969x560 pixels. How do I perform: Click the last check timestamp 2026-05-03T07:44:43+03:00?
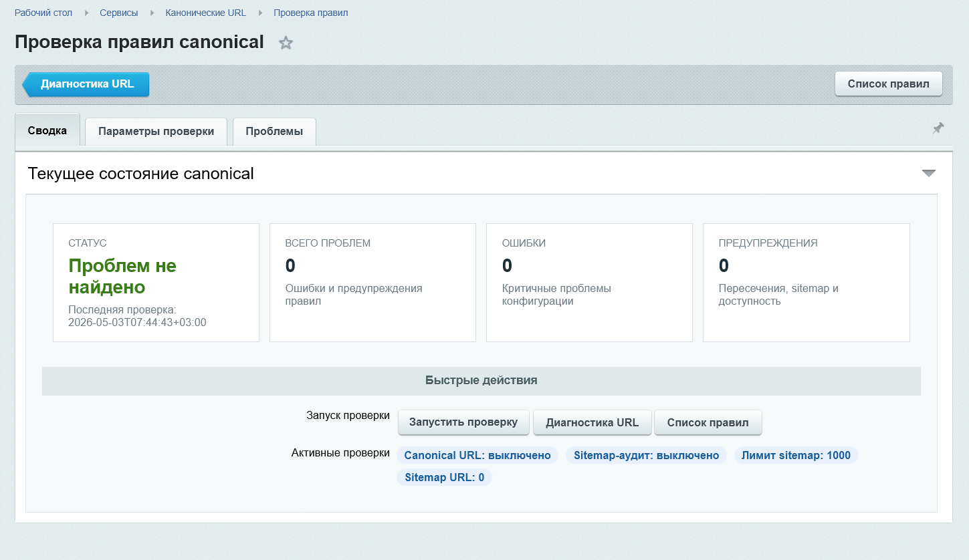point(137,322)
